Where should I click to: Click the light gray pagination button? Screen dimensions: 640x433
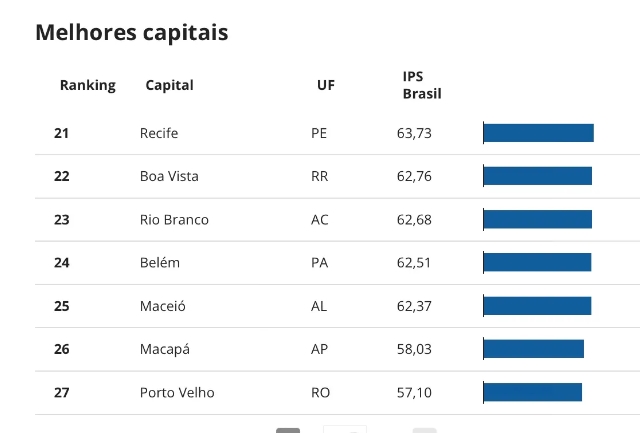424,430
